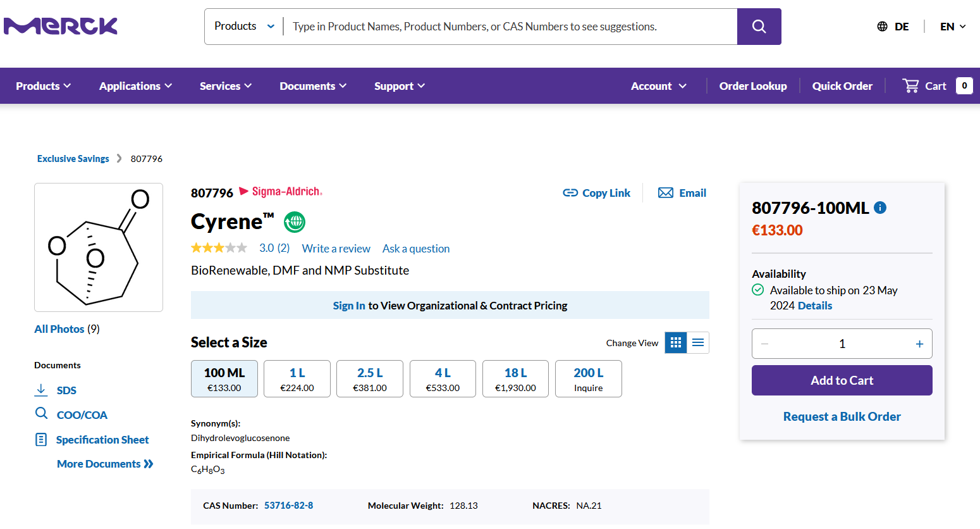Screen dimensions: 980x529
Task: Open the shopping cart icon
Action: click(910, 85)
